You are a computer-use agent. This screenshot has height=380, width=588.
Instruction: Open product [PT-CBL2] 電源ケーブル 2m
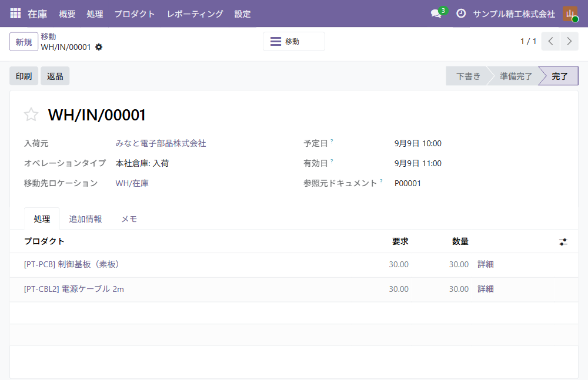74,289
